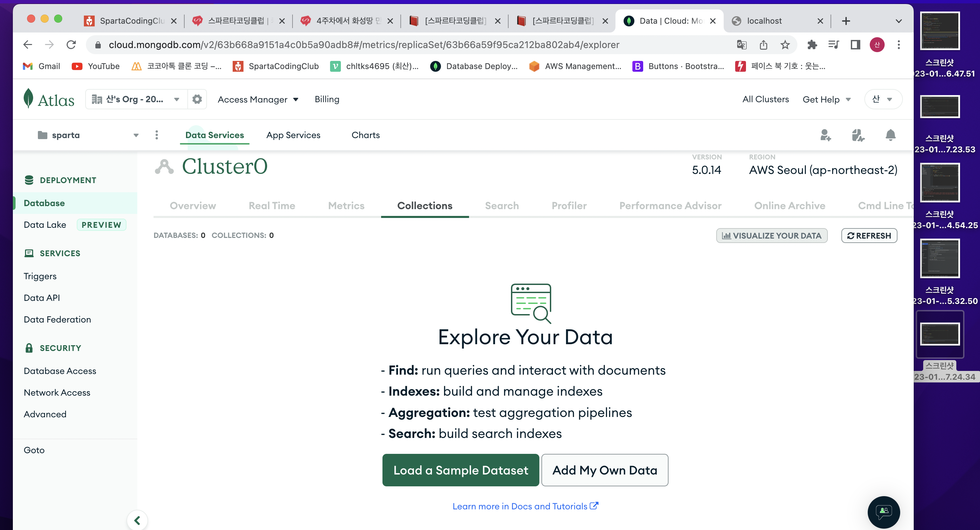Open the Billing link

327,100
